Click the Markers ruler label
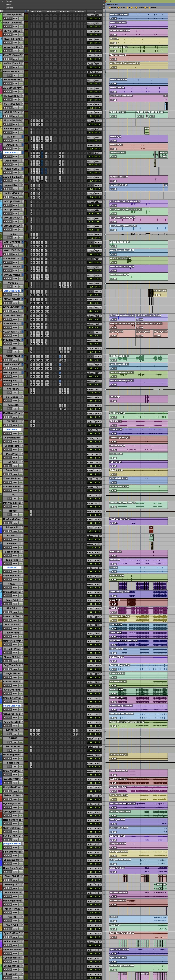The width and height of the screenshot is (175, 980). pyautogui.click(x=9, y=8)
